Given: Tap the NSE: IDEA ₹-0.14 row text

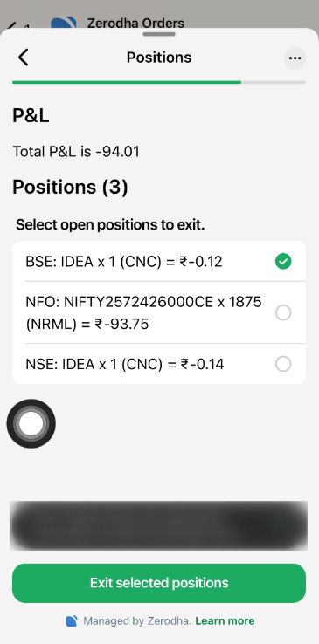Looking at the screenshot, I should [x=125, y=364].
